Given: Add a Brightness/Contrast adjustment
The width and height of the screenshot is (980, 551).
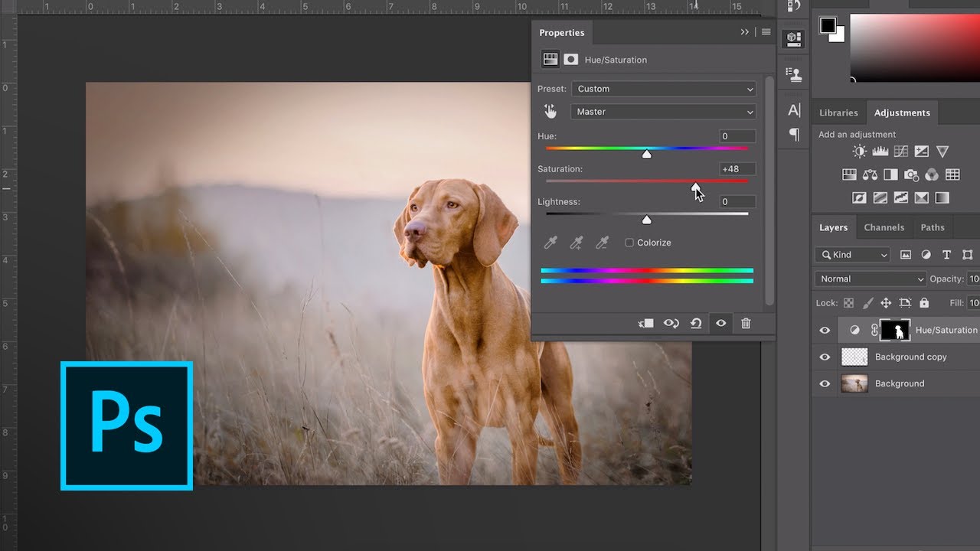Looking at the screenshot, I should click(x=860, y=152).
